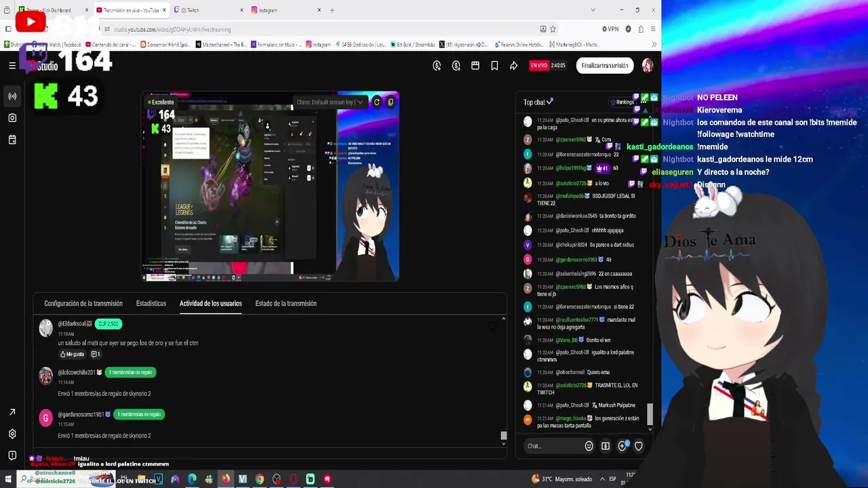Click the @gardenosorno1951 avatar in activity list
868x488 pixels.
[45, 418]
